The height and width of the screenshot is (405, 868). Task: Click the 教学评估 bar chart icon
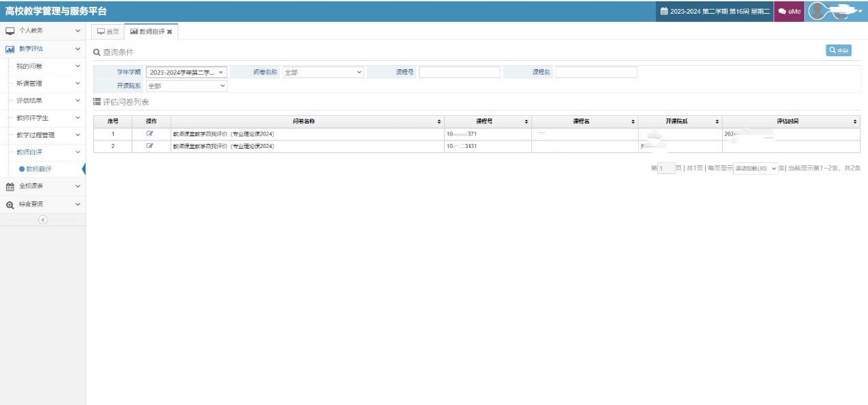point(10,49)
